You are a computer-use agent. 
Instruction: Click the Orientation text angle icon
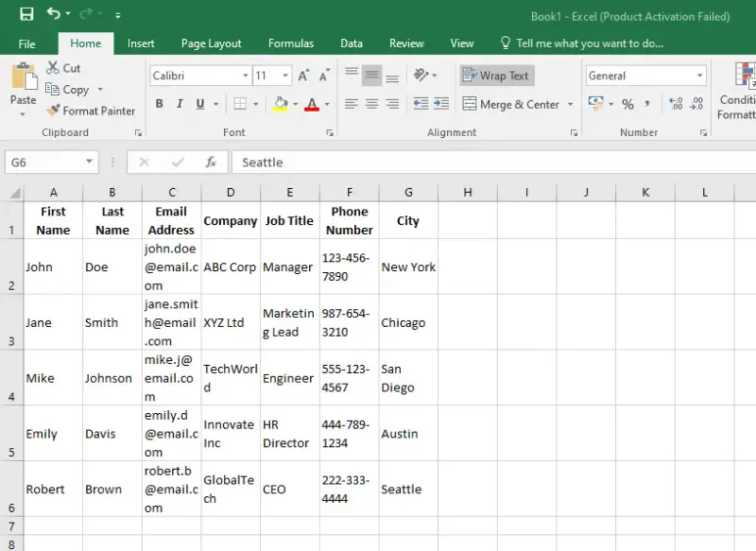pos(421,75)
